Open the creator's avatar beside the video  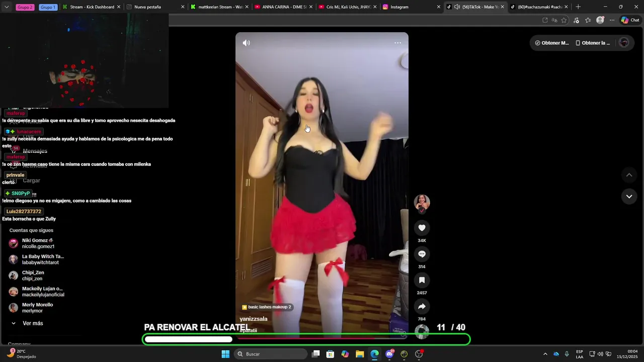coord(422,203)
